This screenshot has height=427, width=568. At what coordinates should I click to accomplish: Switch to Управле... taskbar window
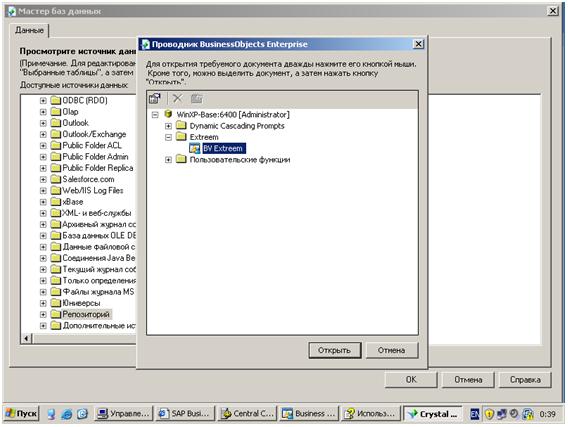click(124, 414)
